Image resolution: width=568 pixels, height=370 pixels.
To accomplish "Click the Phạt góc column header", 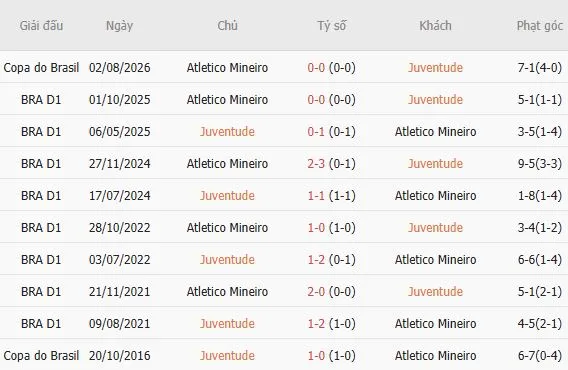I will tap(540, 26).
